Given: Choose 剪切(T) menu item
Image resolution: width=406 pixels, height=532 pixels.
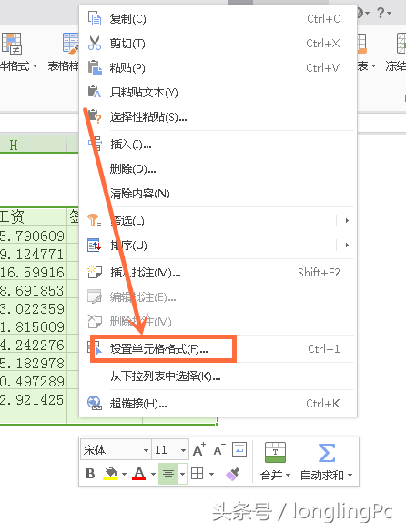Looking at the screenshot, I should [218, 44].
